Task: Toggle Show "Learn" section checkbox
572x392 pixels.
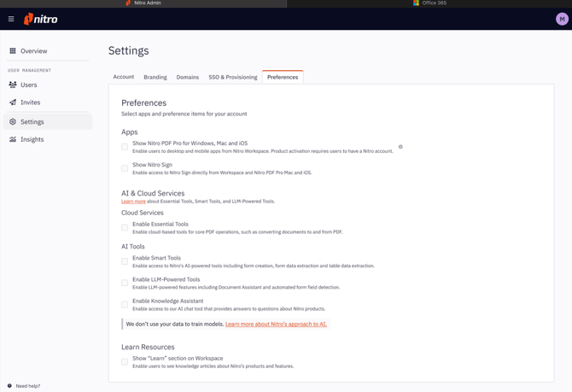Action: click(x=125, y=362)
